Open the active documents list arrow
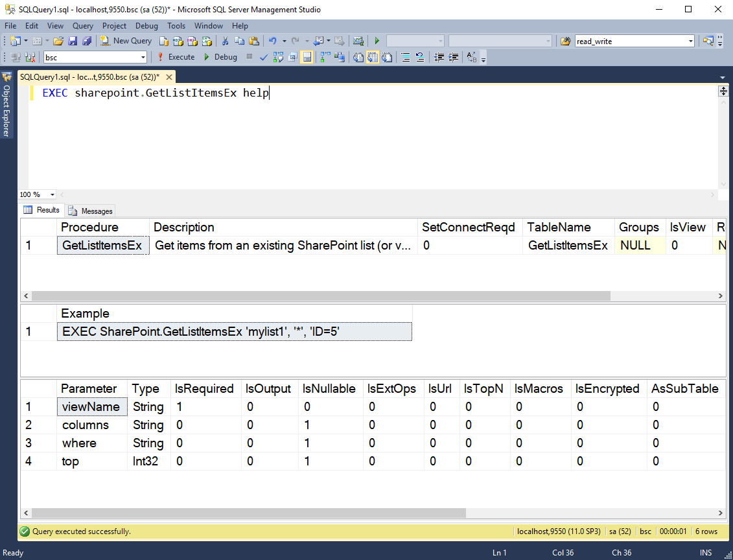Image resolution: width=733 pixels, height=560 pixels. [723, 78]
